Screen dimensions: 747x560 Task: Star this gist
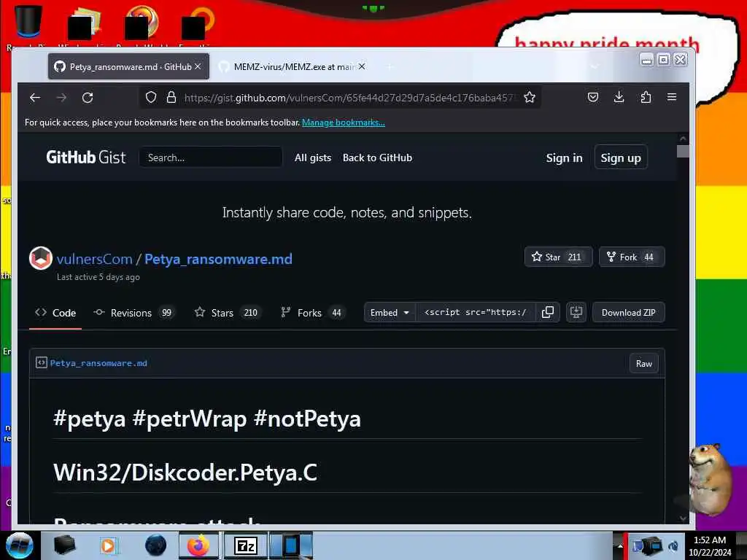558,257
